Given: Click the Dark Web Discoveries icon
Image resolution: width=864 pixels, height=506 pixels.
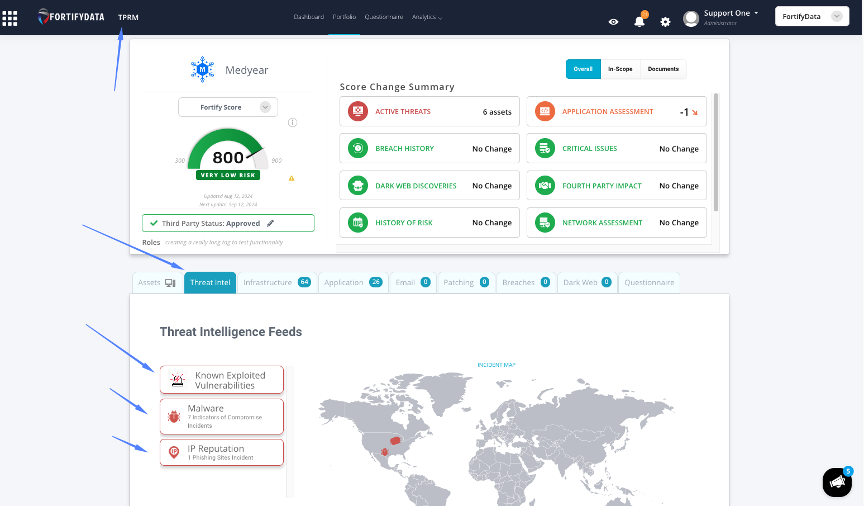Looking at the screenshot, I should click(358, 186).
